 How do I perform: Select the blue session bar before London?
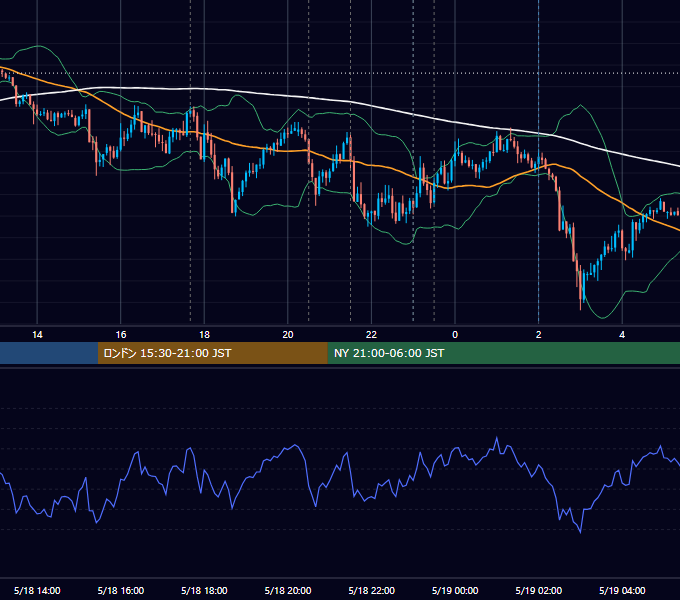pos(49,353)
